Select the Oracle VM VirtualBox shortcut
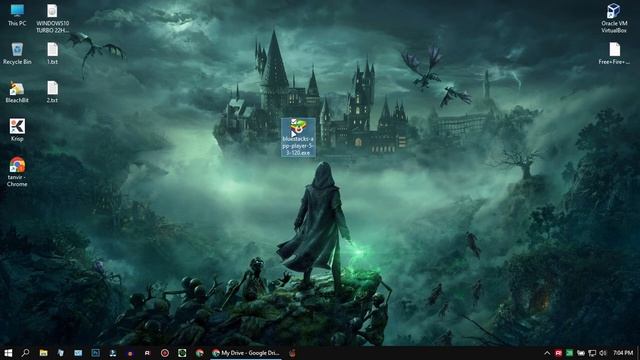 pyautogui.click(x=614, y=18)
